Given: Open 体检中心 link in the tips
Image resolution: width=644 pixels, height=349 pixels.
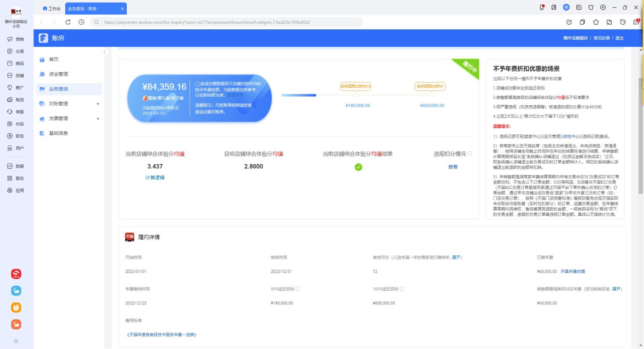Looking at the screenshot, I should (x=571, y=136).
